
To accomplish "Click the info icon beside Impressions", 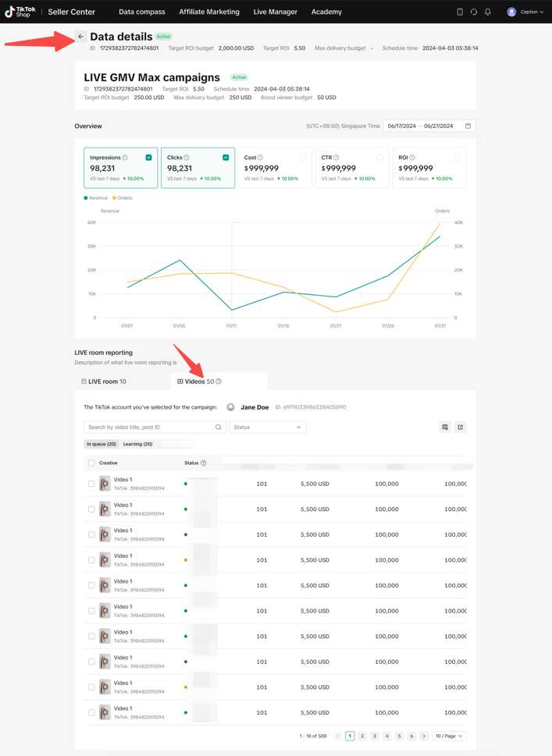I will 125,158.
